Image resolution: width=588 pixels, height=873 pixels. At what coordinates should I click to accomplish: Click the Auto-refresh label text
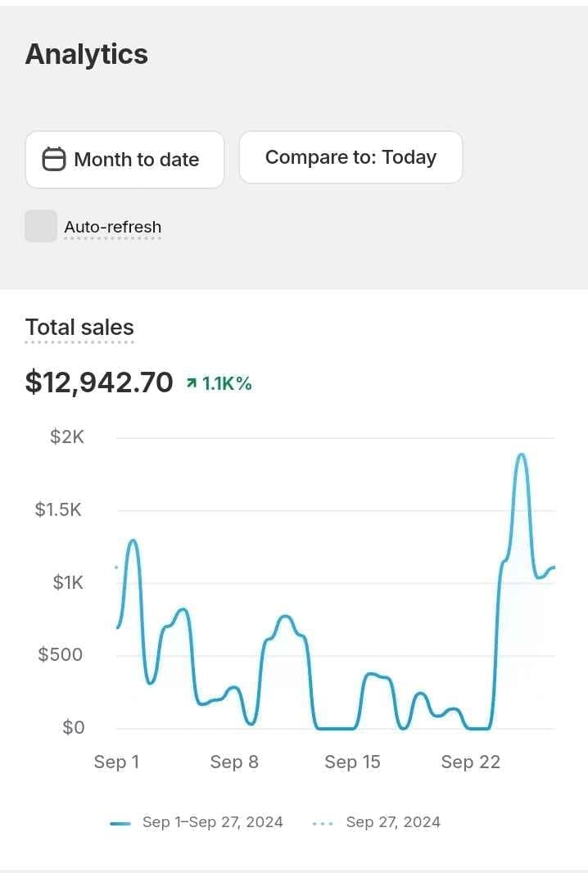tap(113, 227)
